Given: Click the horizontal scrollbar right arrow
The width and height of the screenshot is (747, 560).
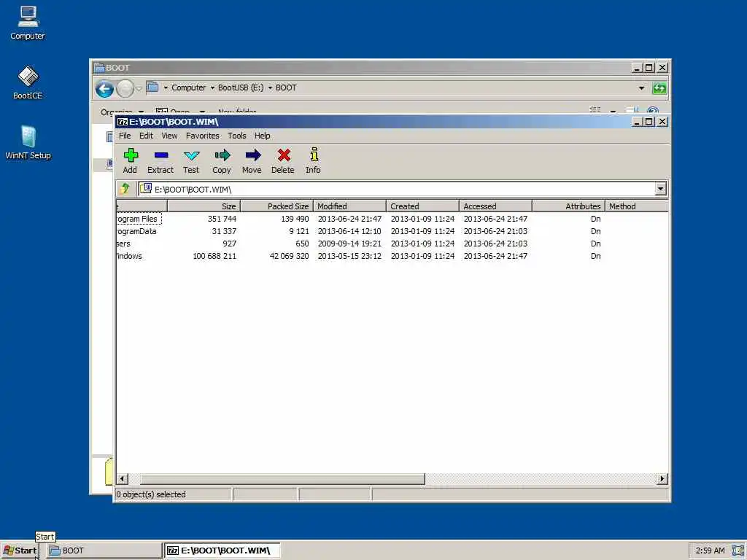Looking at the screenshot, I should [662, 478].
